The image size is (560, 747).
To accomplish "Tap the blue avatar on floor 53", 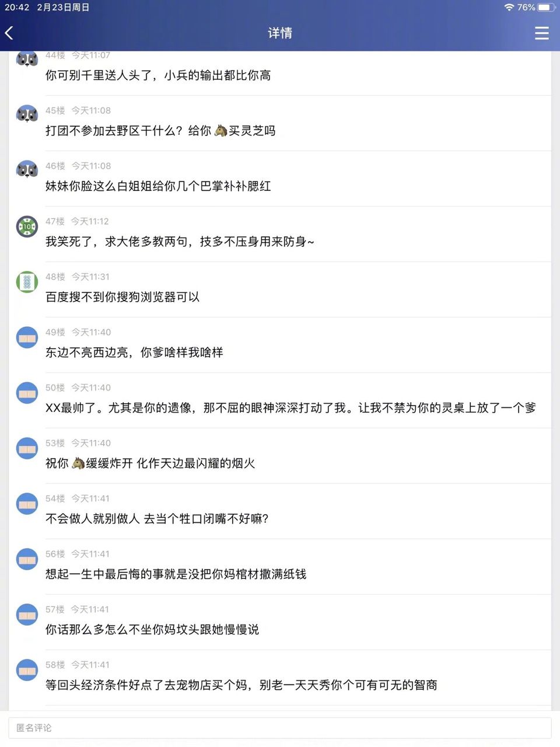I will tap(27, 448).
